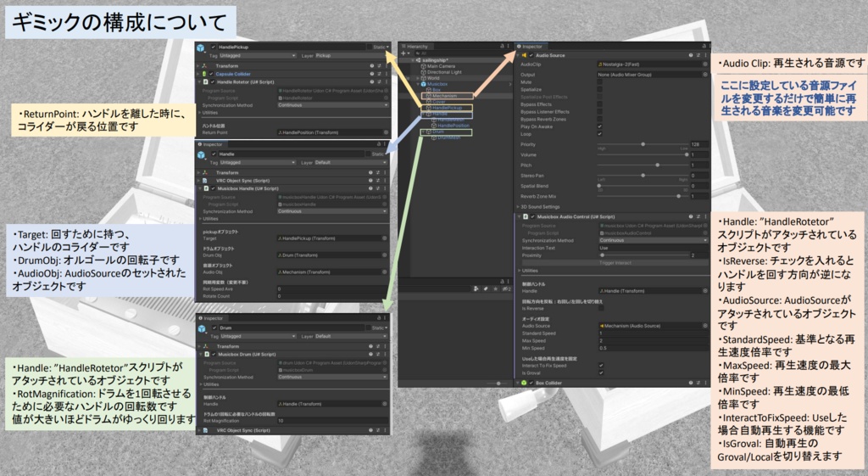
Task: Enable the Spatialize checkbox
Action: (x=599, y=89)
